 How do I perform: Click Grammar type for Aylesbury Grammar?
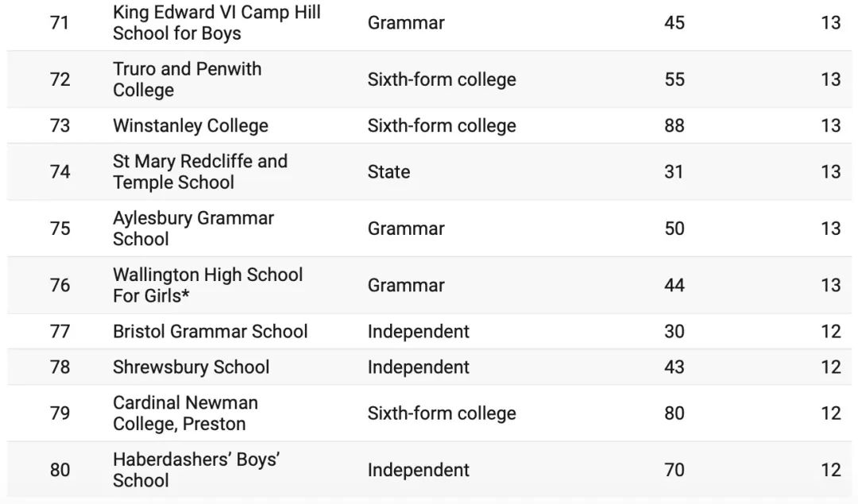point(406,229)
